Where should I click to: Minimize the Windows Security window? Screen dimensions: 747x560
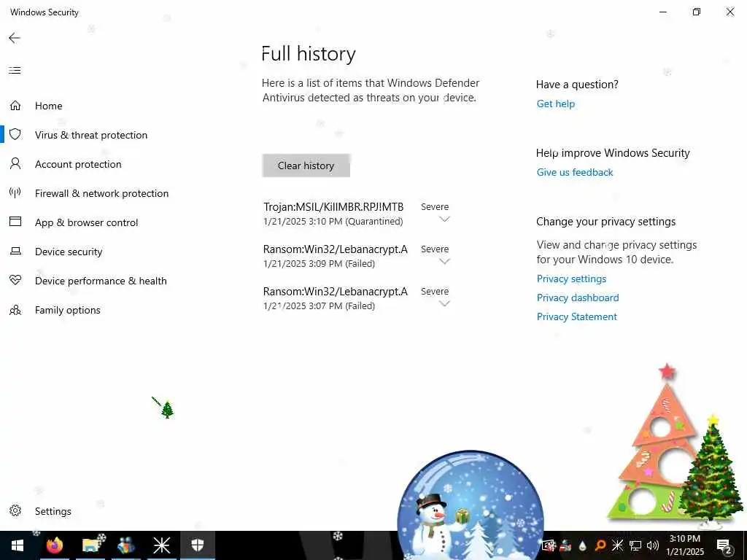pos(662,12)
